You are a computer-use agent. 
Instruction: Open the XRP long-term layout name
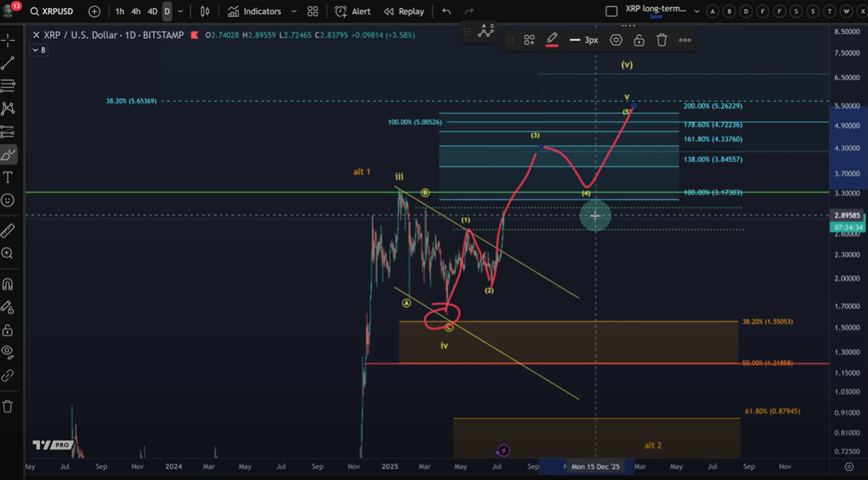656,8
